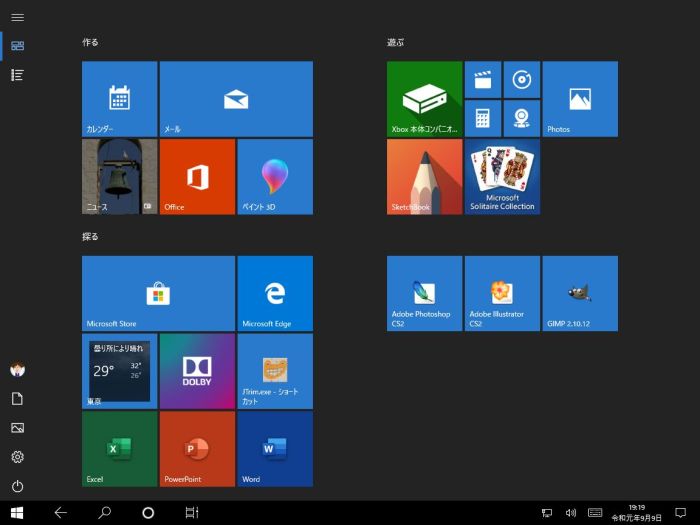Open the Excel tile

(x=119, y=448)
